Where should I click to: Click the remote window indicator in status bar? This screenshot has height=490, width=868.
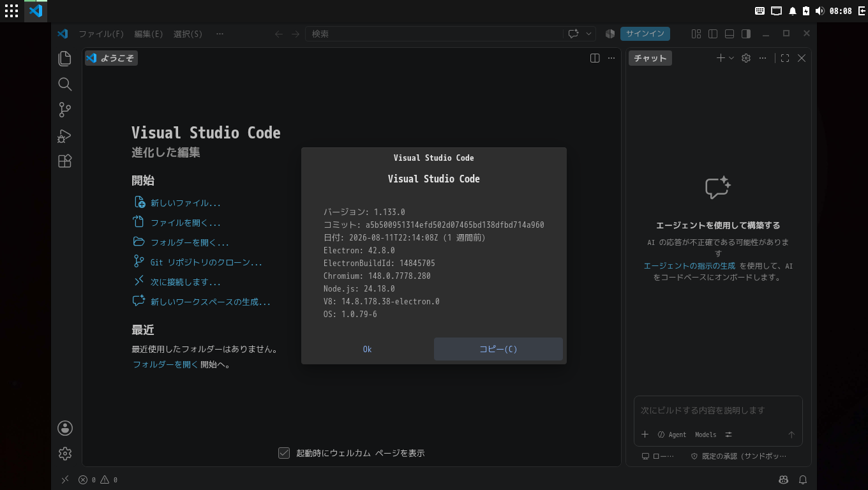tap(65, 480)
